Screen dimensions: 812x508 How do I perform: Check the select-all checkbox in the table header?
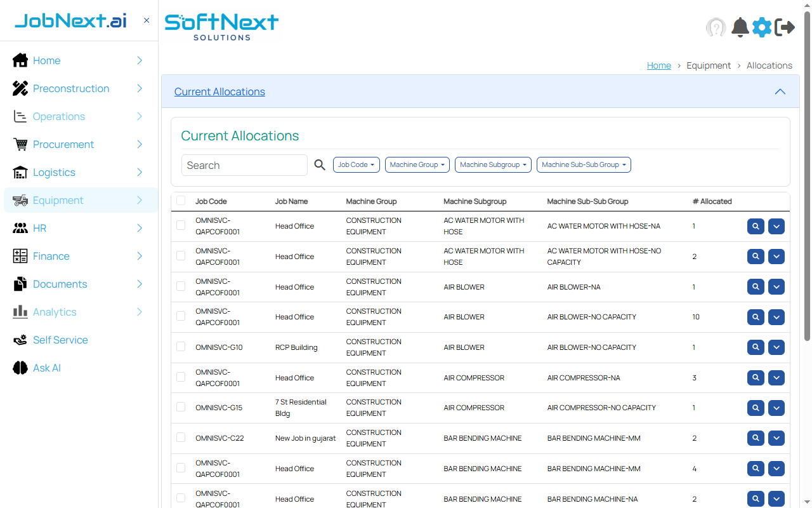pos(181,200)
